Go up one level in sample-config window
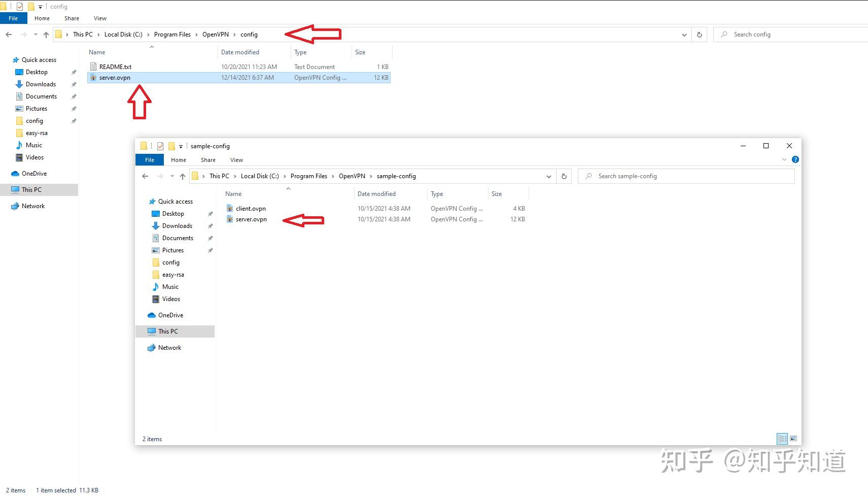Viewport: 868px width, 496px height. [183, 176]
